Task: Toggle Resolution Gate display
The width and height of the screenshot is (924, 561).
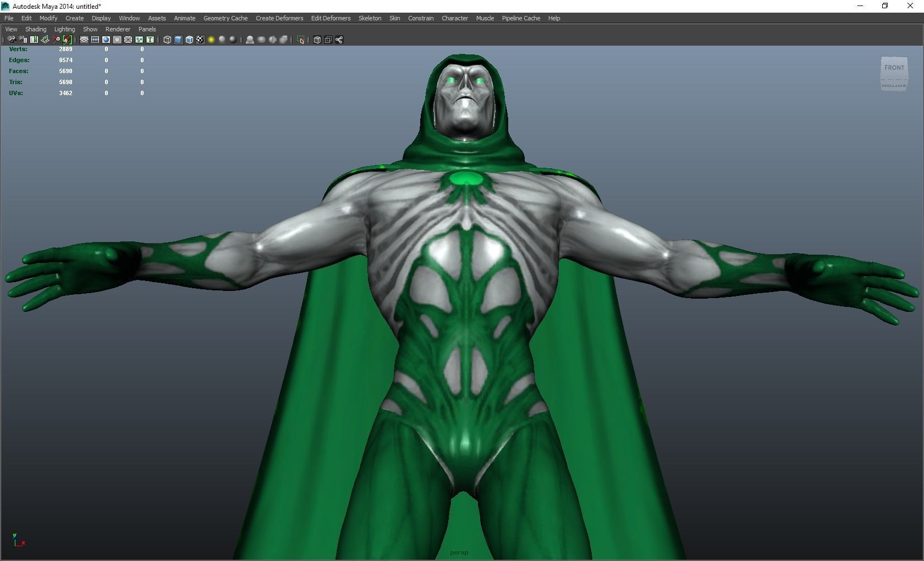Action: click(106, 40)
